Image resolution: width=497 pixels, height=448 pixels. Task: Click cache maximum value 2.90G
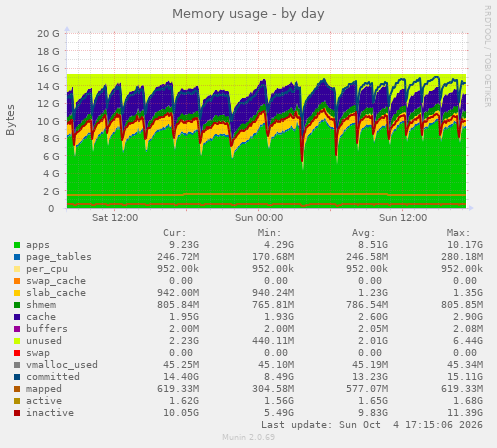468,317
